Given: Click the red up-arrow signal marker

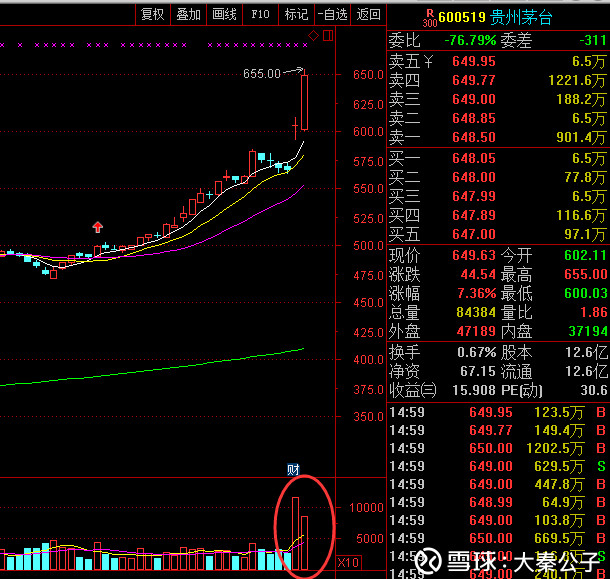Looking at the screenshot, I should [98, 227].
